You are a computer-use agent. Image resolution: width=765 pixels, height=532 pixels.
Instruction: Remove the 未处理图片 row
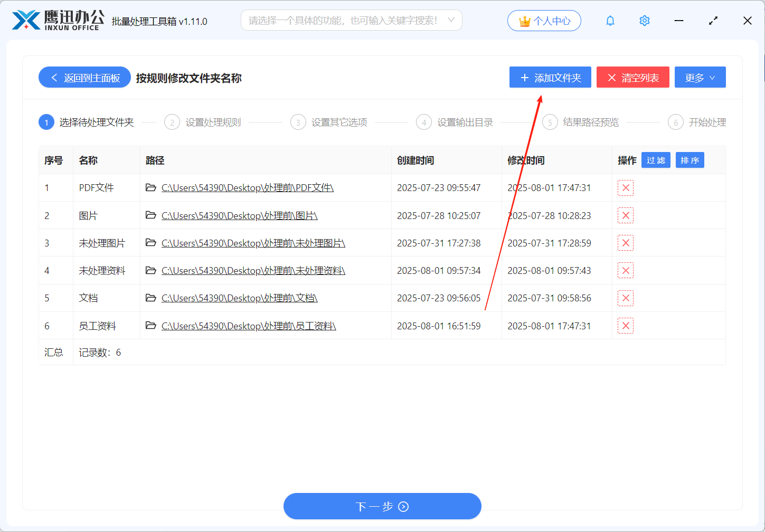[x=626, y=243]
